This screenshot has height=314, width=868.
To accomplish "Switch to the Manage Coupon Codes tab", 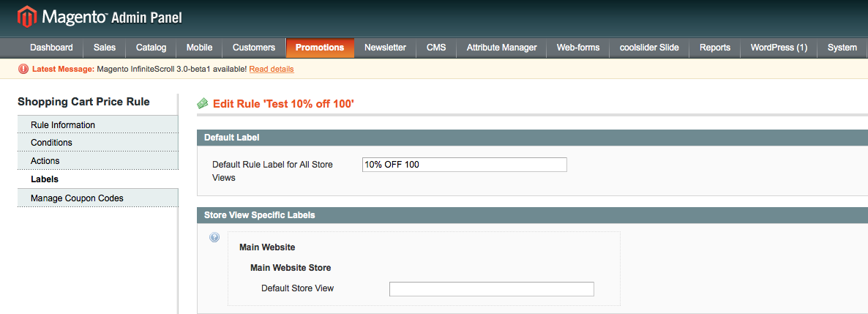I will click(98, 198).
